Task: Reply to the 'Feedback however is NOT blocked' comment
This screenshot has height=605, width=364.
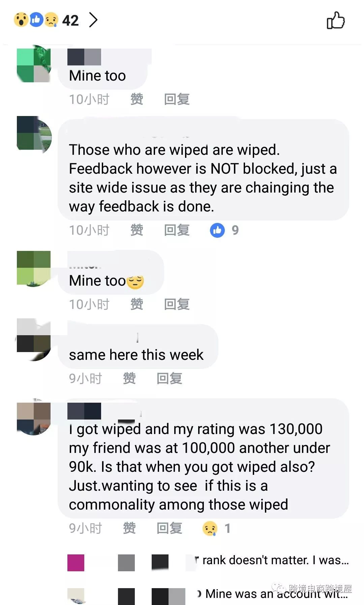Action: [x=177, y=230]
